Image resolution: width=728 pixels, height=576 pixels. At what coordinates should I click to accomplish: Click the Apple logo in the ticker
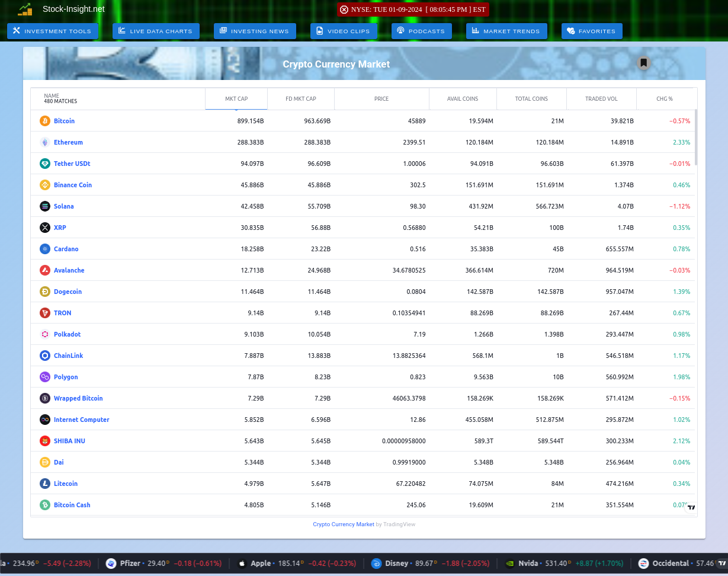click(242, 563)
